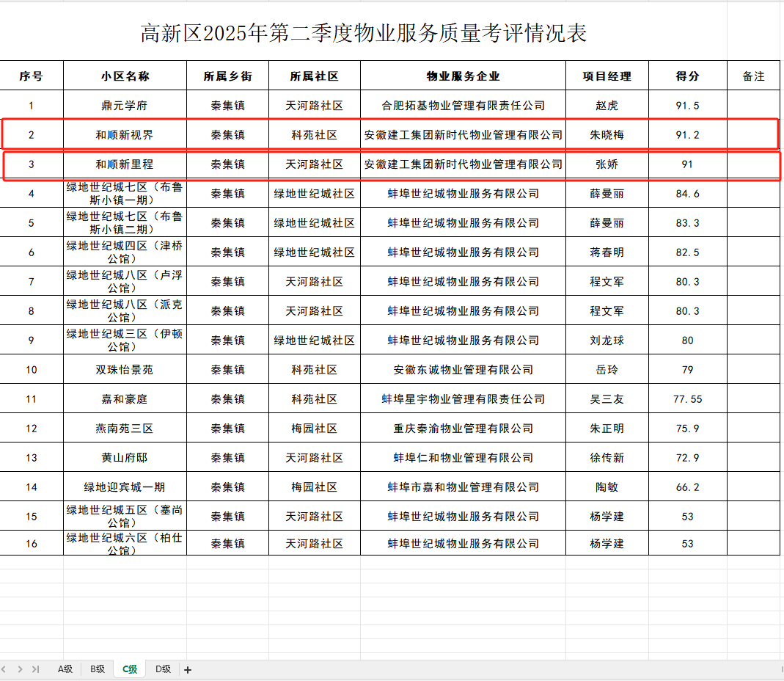Click the 序号 header cell
784x681 pixels.
point(31,76)
